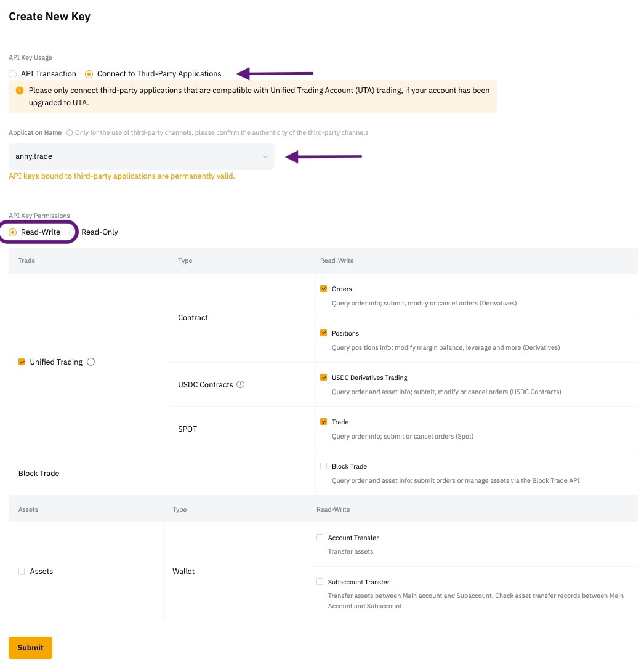Click the dropdown chevron in Application Name field
The image size is (644, 667).
(x=265, y=156)
